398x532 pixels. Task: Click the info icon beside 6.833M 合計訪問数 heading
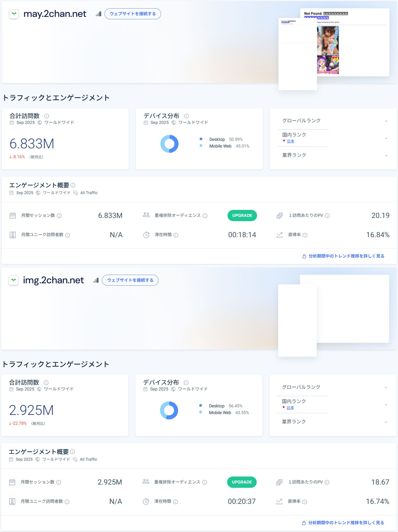47,116
